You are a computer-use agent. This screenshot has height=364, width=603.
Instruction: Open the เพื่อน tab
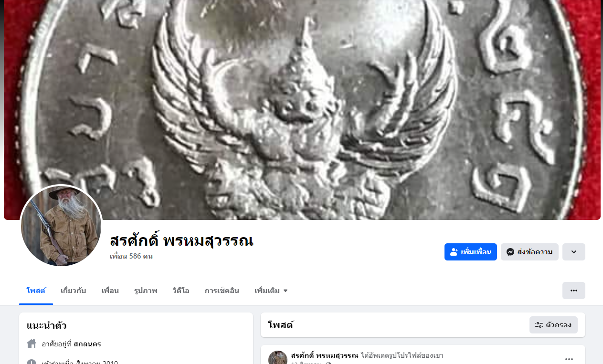tap(110, 291)
